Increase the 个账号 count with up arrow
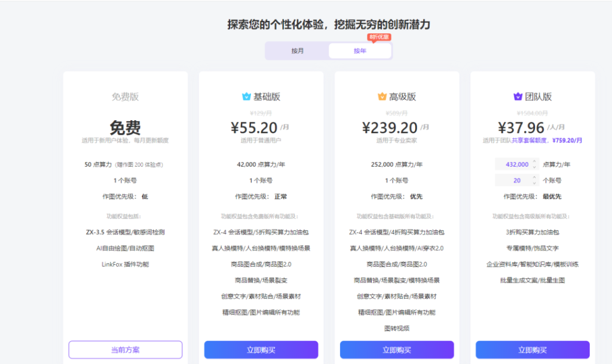Image resolution: width=612 pixels, height=364 pixels. coord(534,178)
